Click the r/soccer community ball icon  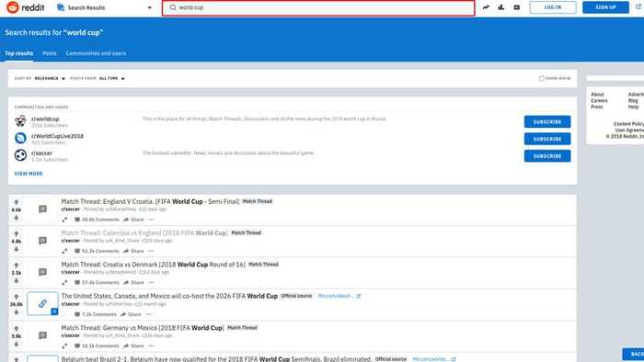[20, 155]
